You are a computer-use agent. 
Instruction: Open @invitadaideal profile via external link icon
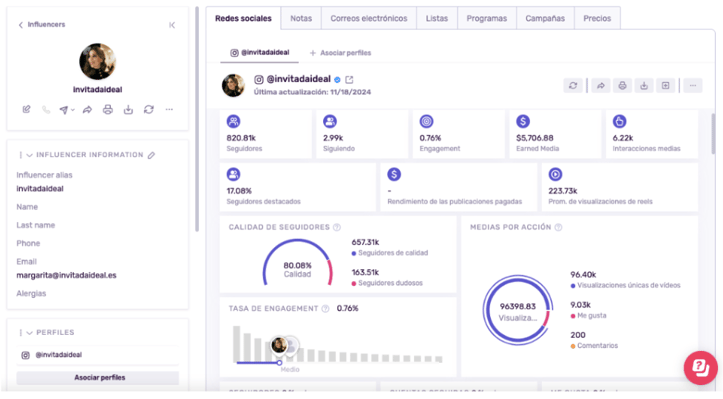click(349, 79)
